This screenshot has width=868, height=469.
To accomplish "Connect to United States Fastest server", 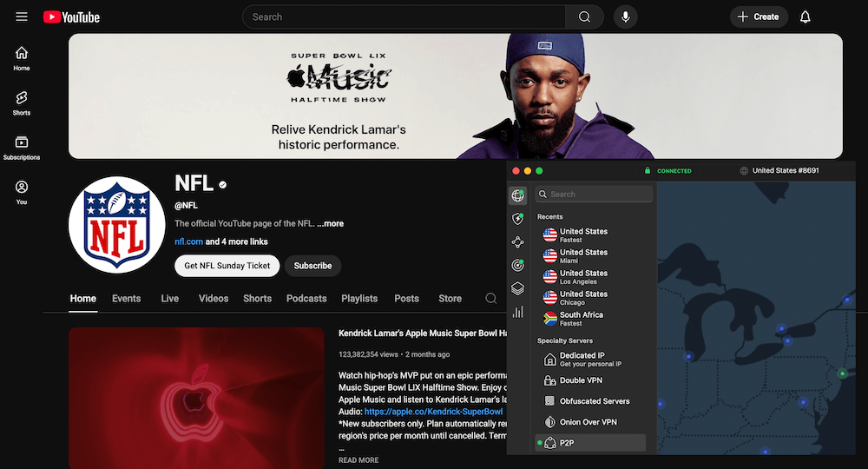I will [x=590, y=235].
